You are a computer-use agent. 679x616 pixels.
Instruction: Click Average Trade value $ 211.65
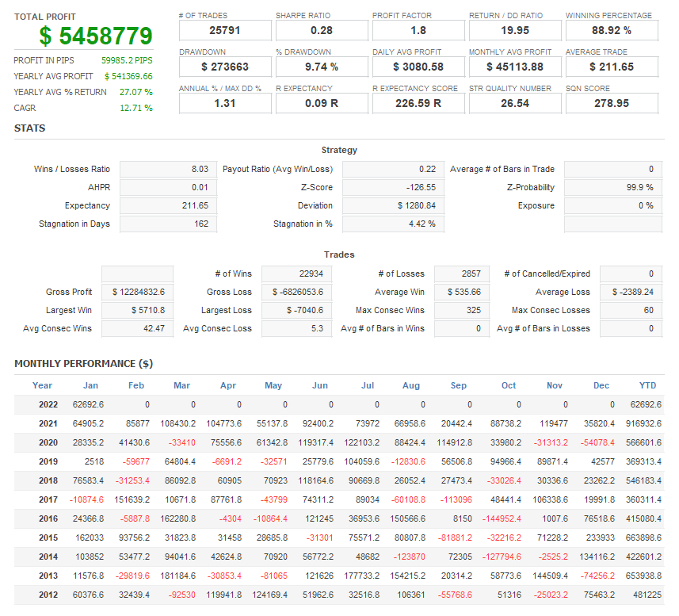click(612, 67)
